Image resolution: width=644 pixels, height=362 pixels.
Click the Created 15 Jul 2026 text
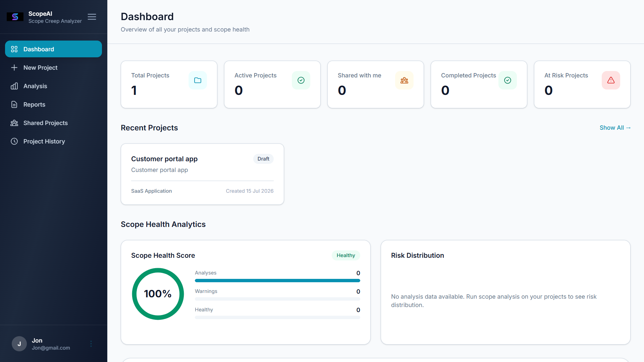[x=250, y=191]
